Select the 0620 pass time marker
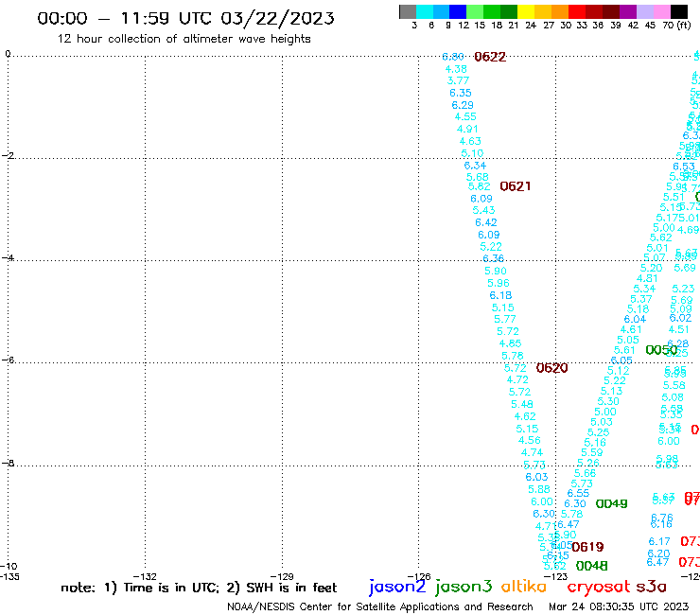Screen dimensions: 700x615 [551, 368]
